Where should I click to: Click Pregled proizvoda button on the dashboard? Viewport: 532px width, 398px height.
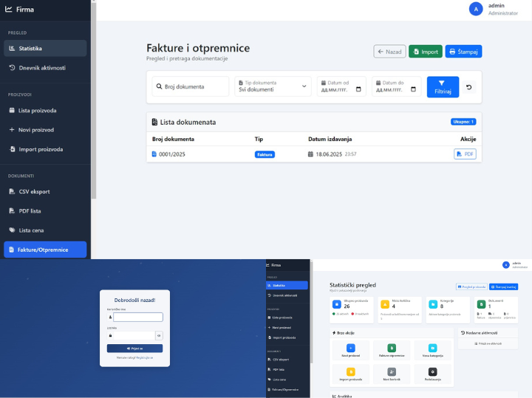tap(471, 287)
